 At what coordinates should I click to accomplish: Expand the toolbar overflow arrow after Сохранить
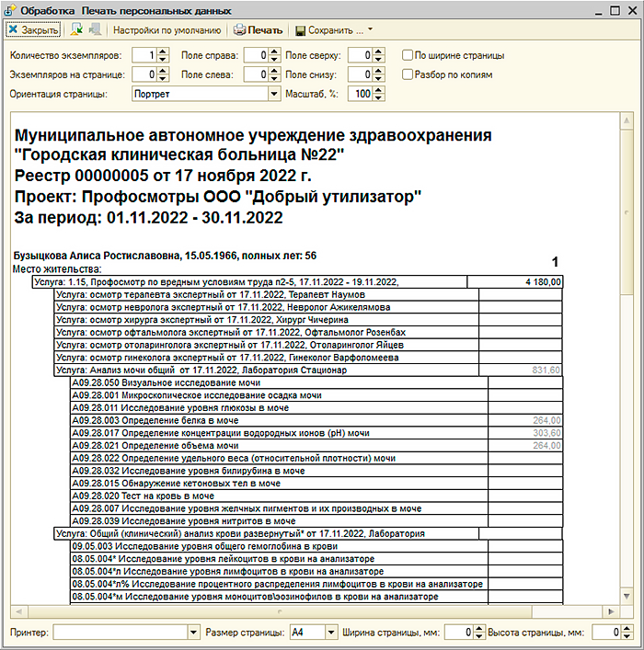370,29
